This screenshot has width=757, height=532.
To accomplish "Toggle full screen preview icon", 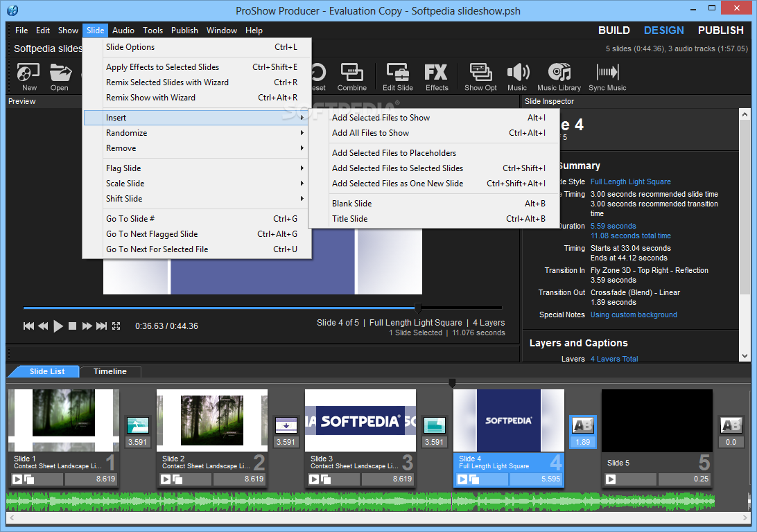I will 116,326.
